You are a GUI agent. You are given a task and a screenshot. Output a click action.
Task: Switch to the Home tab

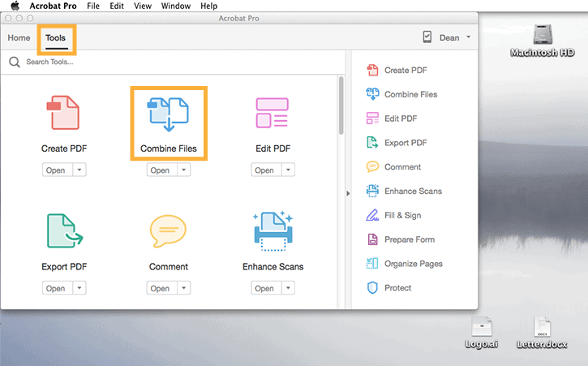pyautogui.click(x=19, y=37)
